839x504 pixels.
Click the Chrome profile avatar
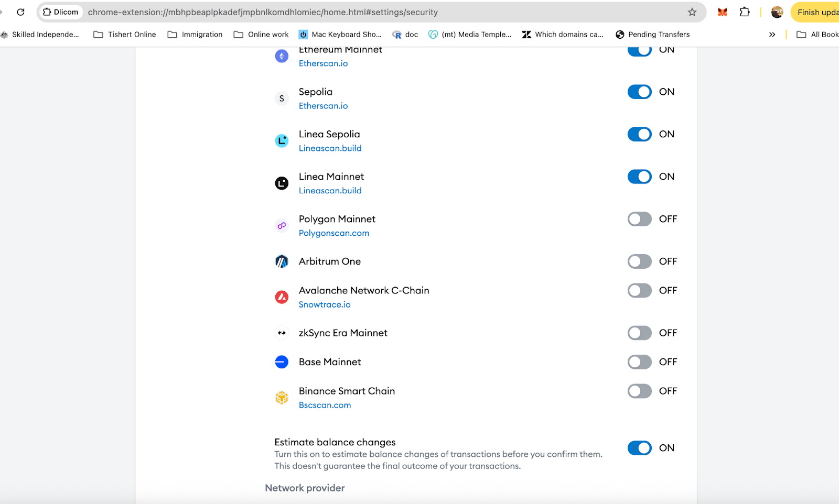(x=777, y=12)
